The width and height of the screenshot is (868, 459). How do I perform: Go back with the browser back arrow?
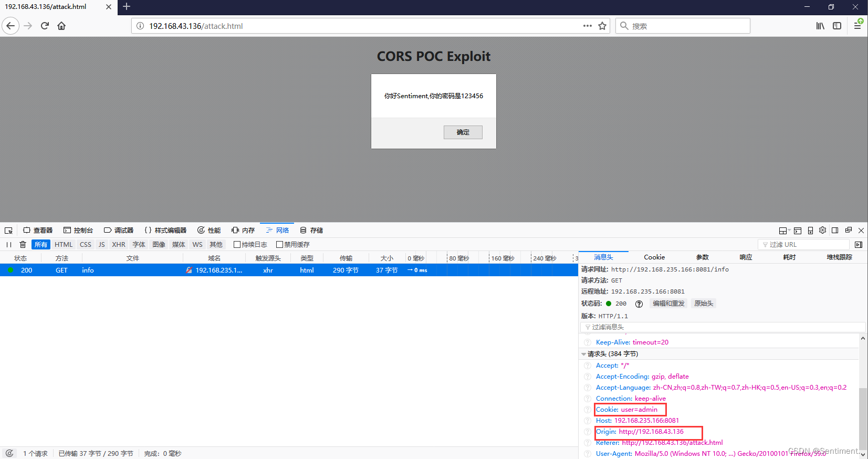click(x=11, y=26)
